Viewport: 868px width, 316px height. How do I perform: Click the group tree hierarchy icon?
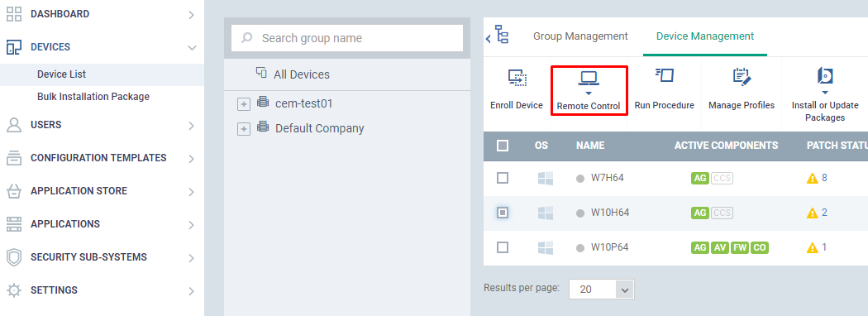click(502, 35)
